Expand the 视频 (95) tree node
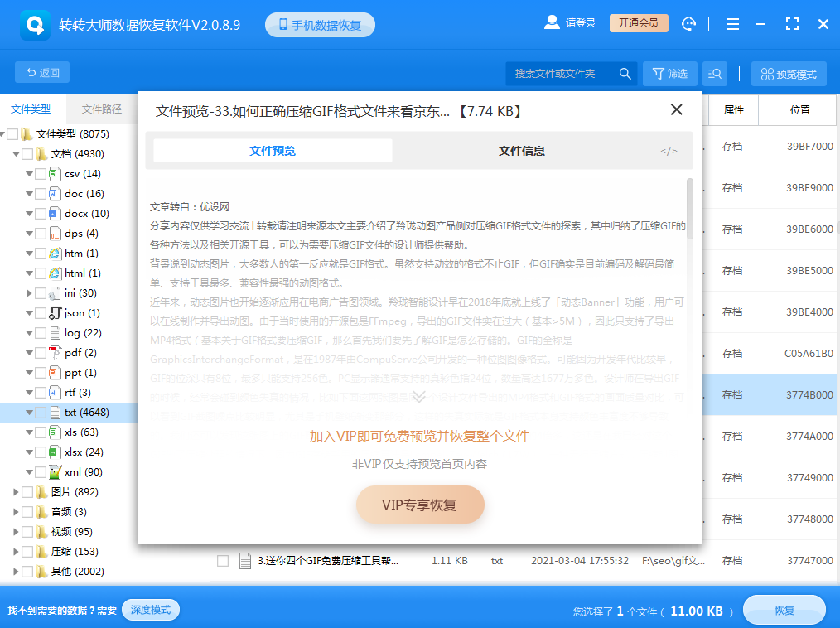This screenshot has height=628, width=840. click(16, 532)
